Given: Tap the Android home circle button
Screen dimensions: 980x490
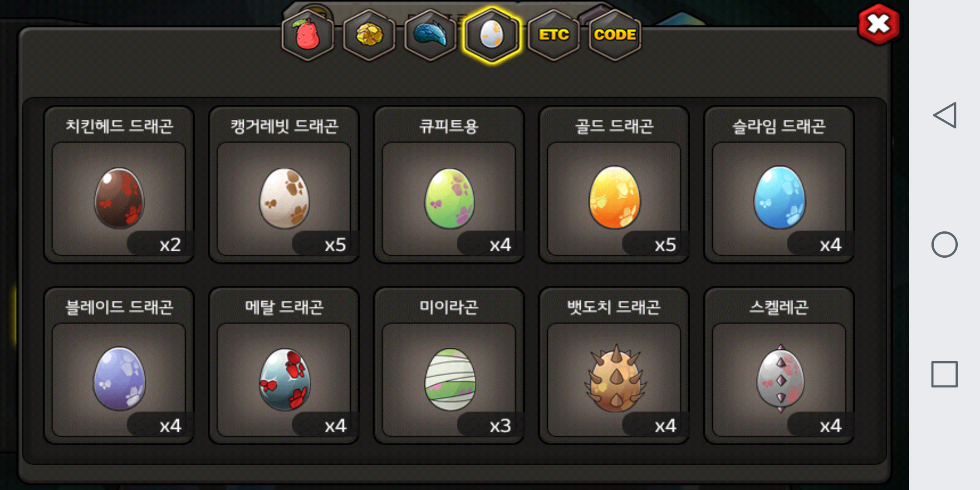Looking at the screenshot, I should pyautogui.click(x=945, y=245).
